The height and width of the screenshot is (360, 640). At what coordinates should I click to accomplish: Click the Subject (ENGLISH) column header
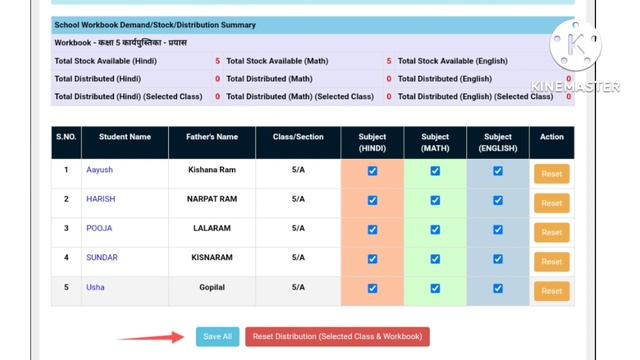[498, 142]
